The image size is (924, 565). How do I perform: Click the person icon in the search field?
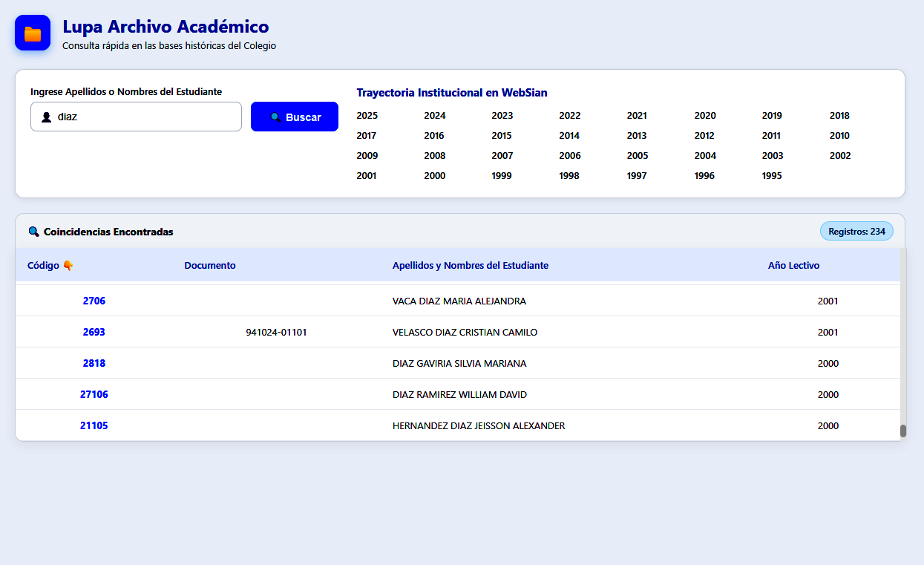click(x=46, y=117)
